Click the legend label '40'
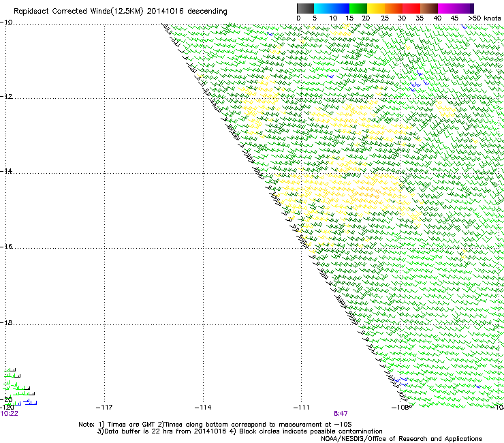504x443 pixels. [437, 18]
